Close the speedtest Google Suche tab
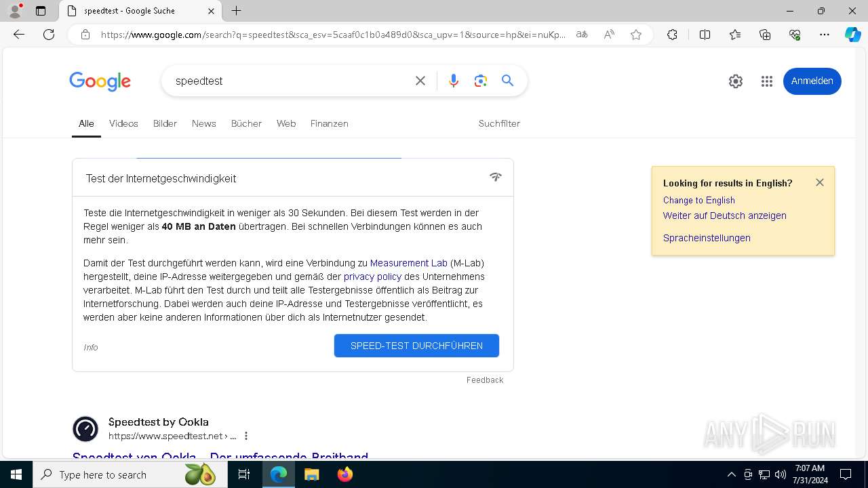Screen dimensions: 868x488 [x=211, y=11]
